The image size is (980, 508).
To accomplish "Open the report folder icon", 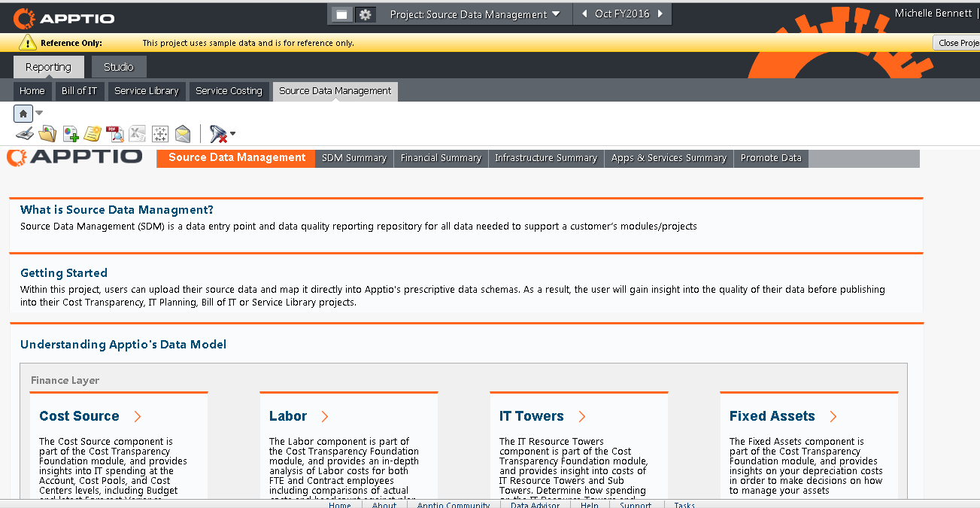I will [x=47, y=134].
